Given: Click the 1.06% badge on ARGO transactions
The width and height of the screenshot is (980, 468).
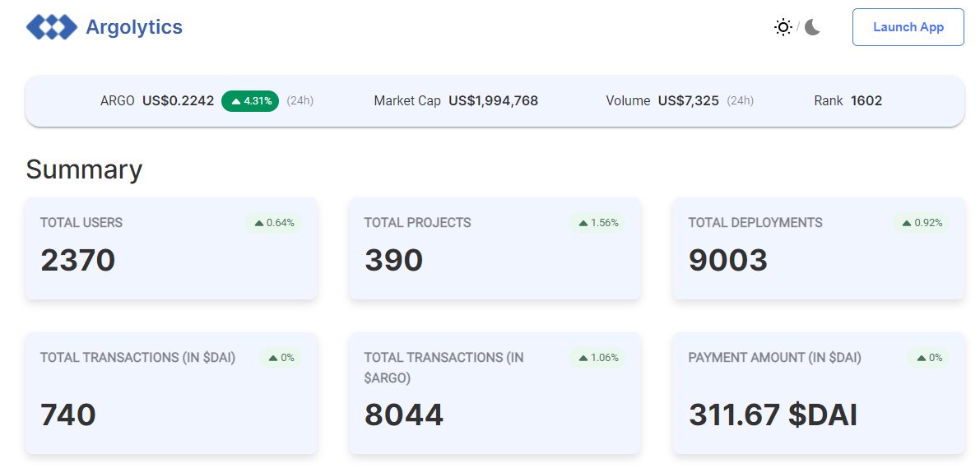Looking at the screenshot, I should (597, 358).
